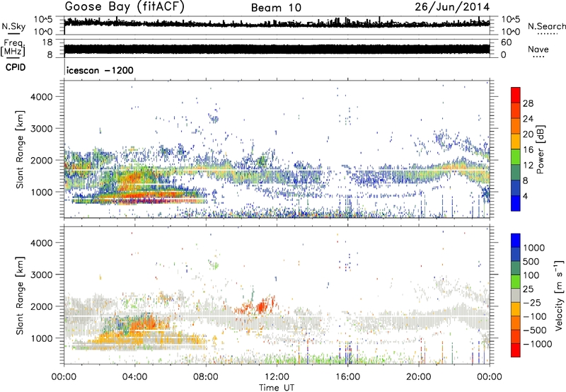Image resolution: width=566 pixels, height=392 pixels.
Task: Click the 1000 tick on the power panel axis
Action: pyautogui.click(x=41, y=192)
